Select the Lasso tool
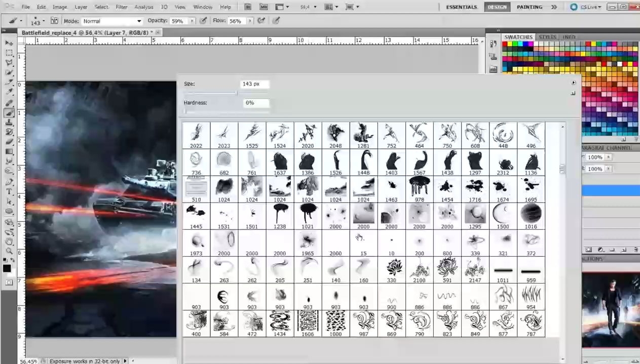This screenshot has width=640, height=364. tap(9, 63)
